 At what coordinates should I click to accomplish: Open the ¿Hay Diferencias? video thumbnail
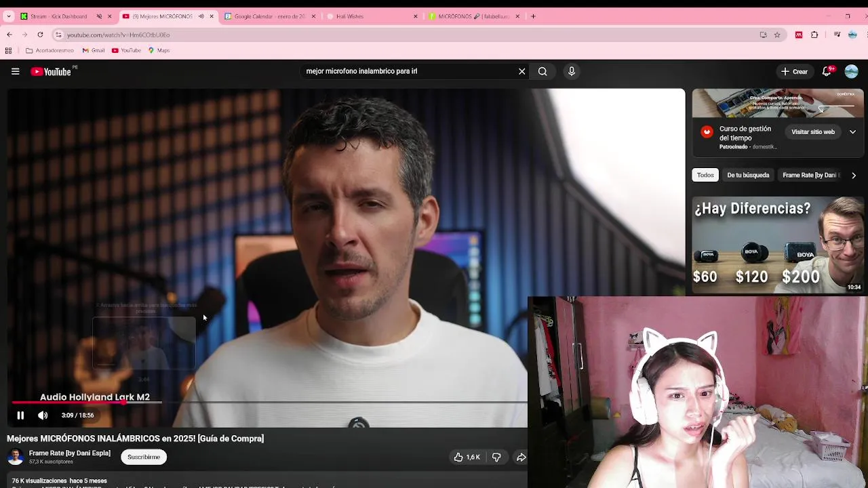(x=778, y=245)
